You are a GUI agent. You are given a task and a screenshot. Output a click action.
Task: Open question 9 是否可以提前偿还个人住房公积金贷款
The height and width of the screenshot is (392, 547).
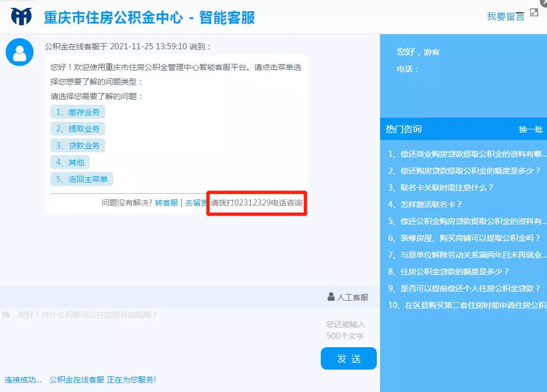pyautogui.click(x=464, y=288)
